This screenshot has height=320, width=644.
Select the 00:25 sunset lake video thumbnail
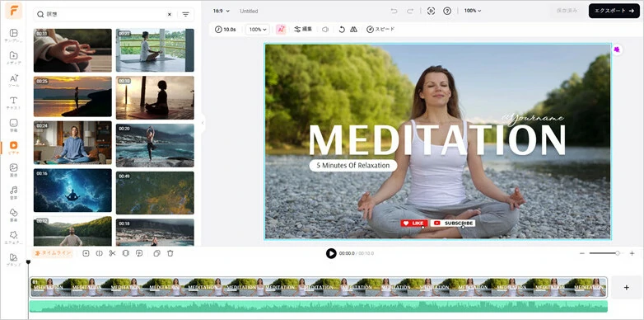pos(72,96)
